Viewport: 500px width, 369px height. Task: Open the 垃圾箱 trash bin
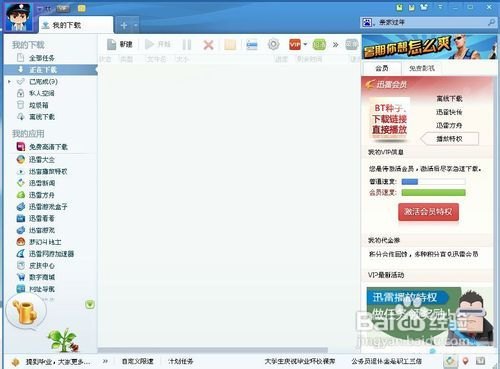point(33,105)
